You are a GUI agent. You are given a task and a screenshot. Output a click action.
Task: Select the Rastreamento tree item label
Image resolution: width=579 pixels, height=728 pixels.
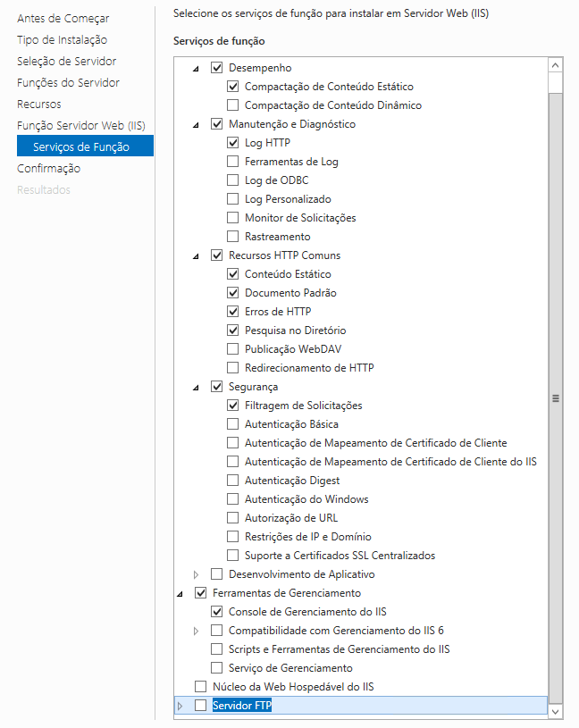(277, 237)
